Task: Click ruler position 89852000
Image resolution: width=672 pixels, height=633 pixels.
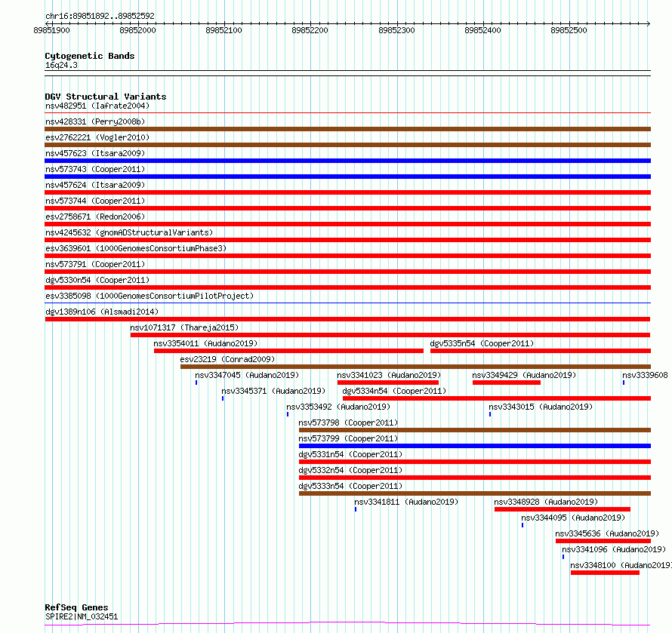Action: (x=137, y=30)
